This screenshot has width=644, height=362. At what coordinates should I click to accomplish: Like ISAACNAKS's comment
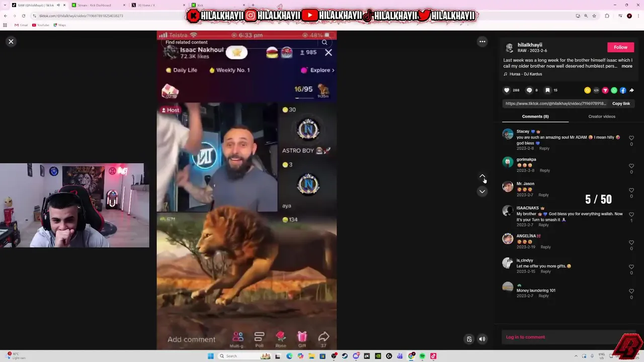(631, 215)
